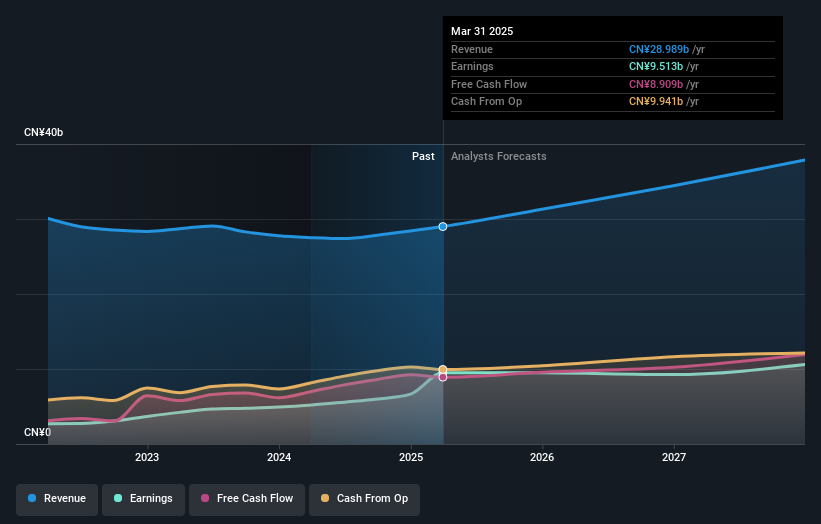Image resolution: width=821 pixels, height=524 pixels.
Task: Click the 2025 x-axis label
Action: click(411, 457)
